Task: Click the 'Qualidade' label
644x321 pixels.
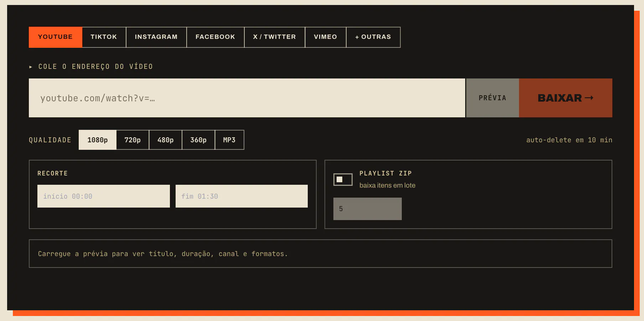Action: (50, 140)
